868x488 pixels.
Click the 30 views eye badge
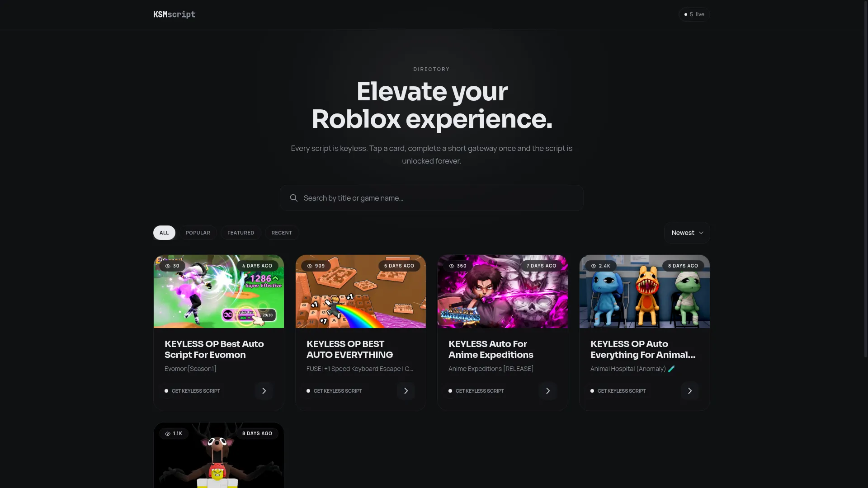click(x=172, y=266)
